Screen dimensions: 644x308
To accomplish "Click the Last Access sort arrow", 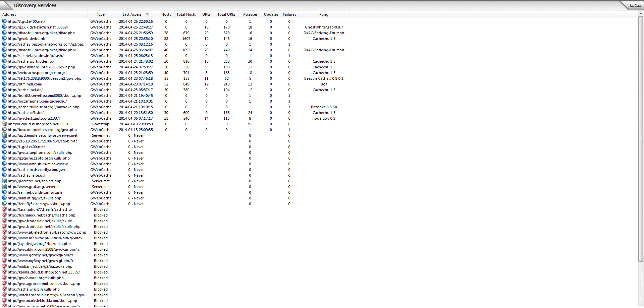I will (147, 14).
